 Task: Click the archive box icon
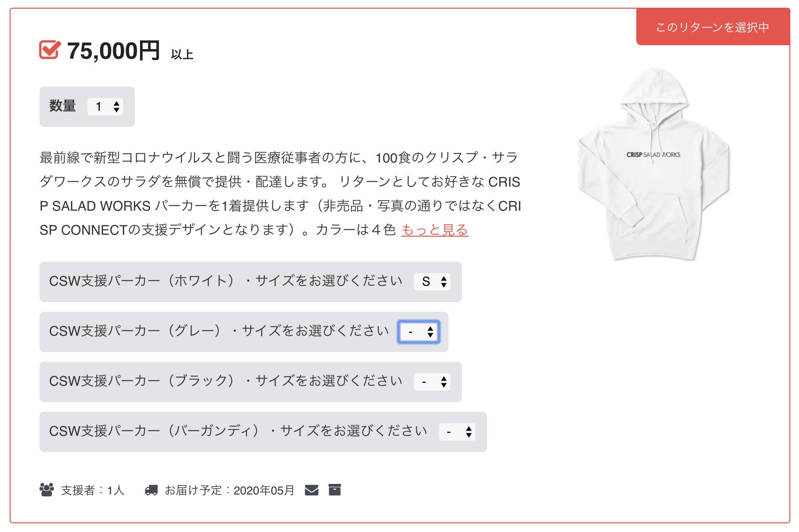tap(335, 490)
